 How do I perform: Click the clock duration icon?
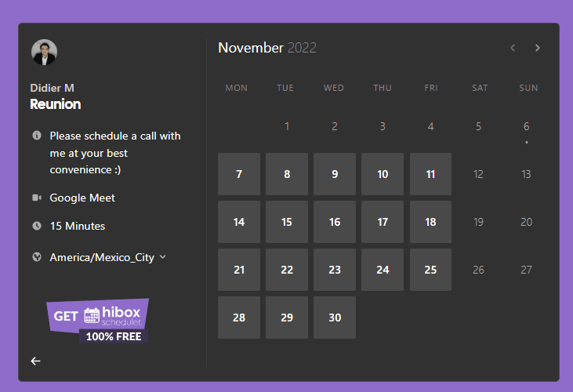pos(36,226)
